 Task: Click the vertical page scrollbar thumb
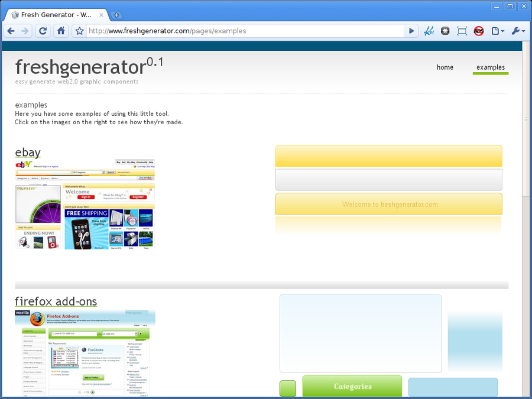click(x=525, y=119)
